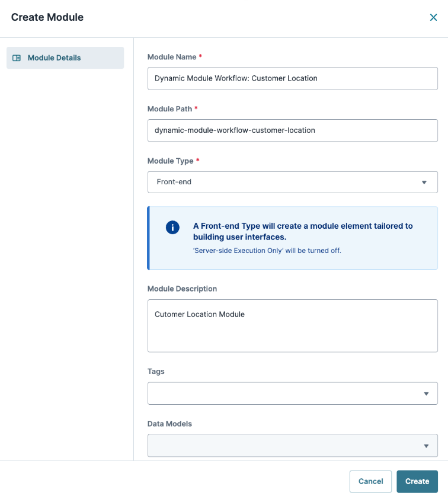Screen dimensions: 448x499
Task: Open the Data Models dropdown
Action: tap(292, 445)
